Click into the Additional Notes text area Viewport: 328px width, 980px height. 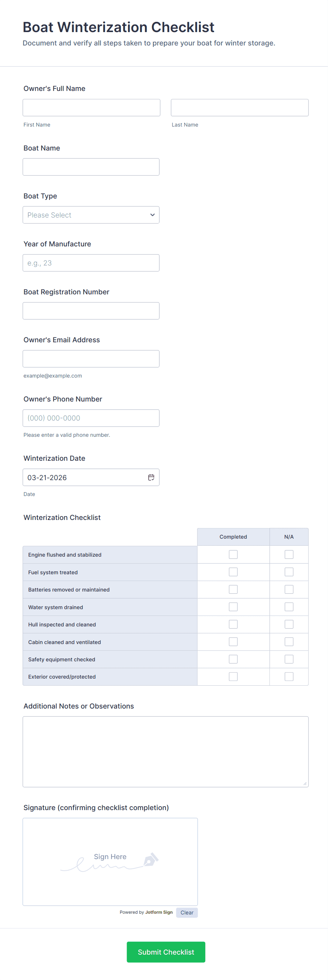(165, 751)
